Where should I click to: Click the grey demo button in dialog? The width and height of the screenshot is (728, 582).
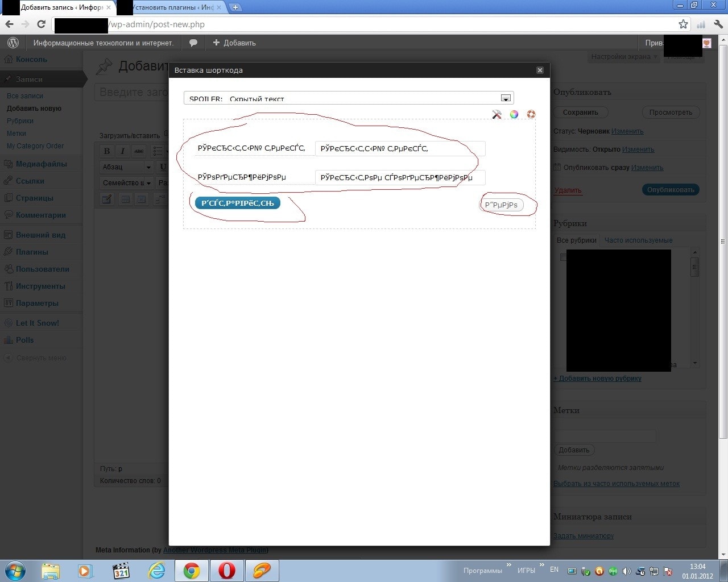pyautogui.click(x=501, y=205)
